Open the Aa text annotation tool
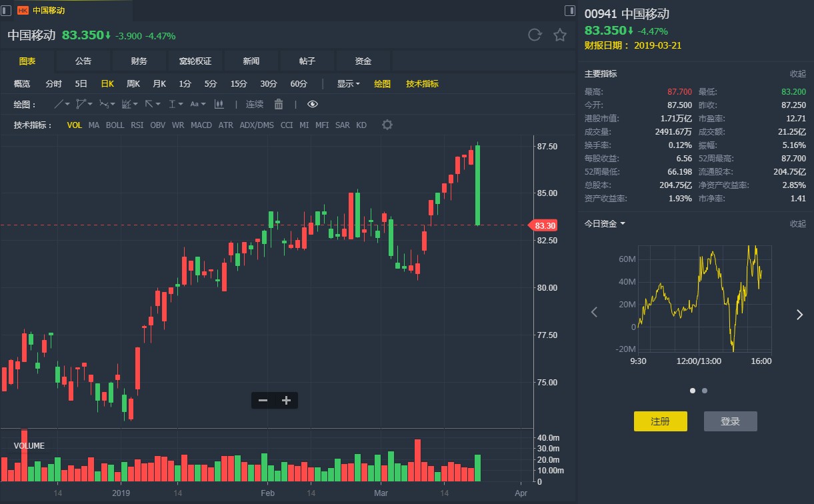This screenshot has height=504, width=814. pyautogui.click(x=195, y=104)
